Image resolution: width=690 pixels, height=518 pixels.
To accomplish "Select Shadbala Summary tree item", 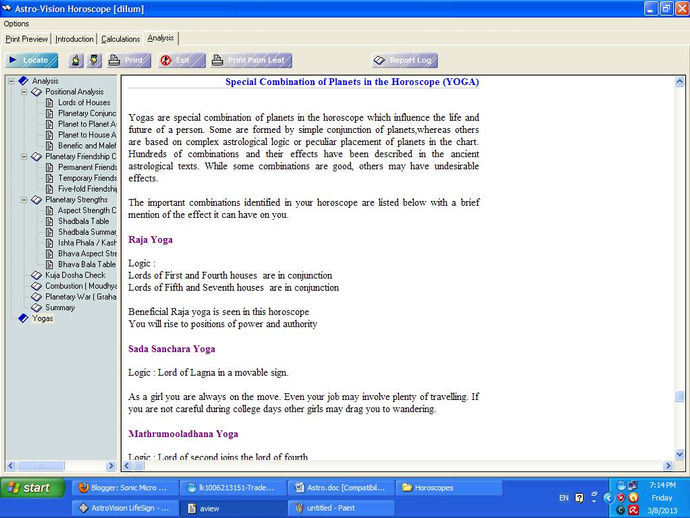I will (87, 232).
